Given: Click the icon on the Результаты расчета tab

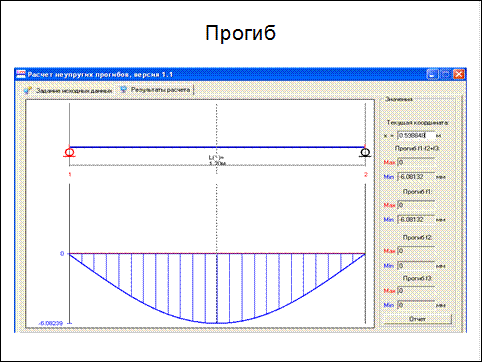Looking at the screenshot, I should tap(123, 90).
